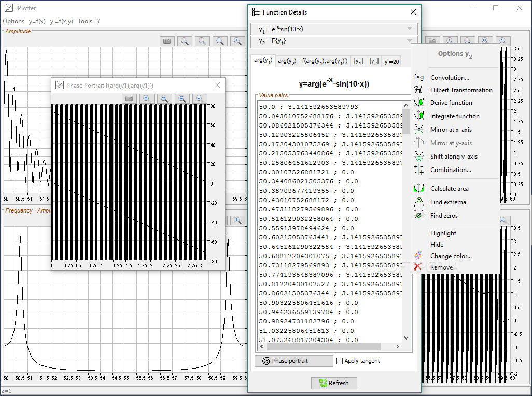Capture a snapshot of the Phase Portrait window

(x=129, y=98)
